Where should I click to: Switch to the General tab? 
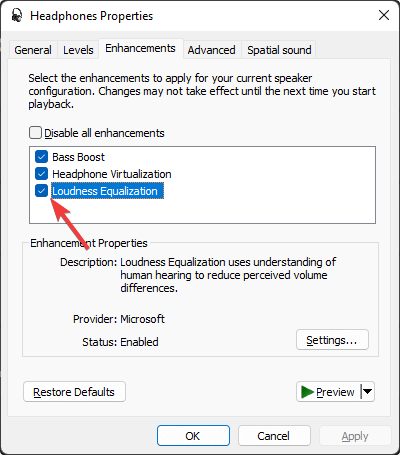pos(33,50)
